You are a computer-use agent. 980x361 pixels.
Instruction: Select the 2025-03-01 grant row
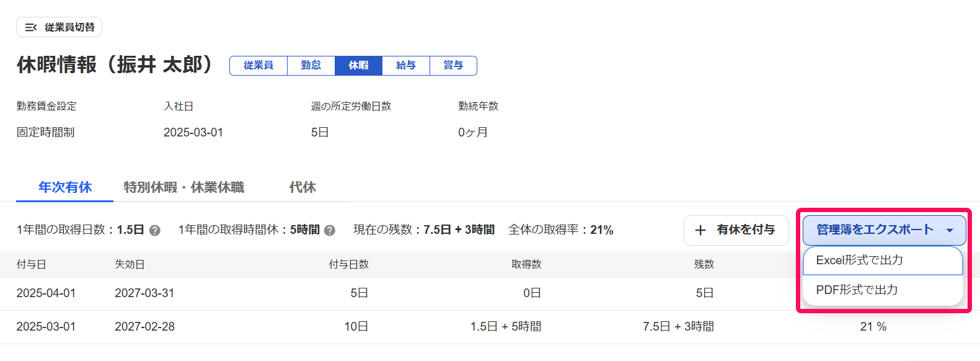[x=490, y=327]
